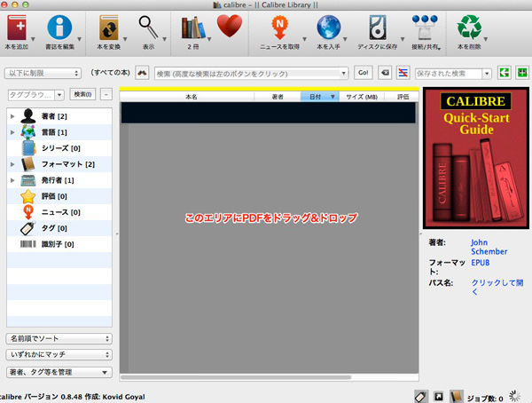The height and width of the screenshot is (403, 532).
Task: Open Add books dropdown arrow
Action: (33, 39)
